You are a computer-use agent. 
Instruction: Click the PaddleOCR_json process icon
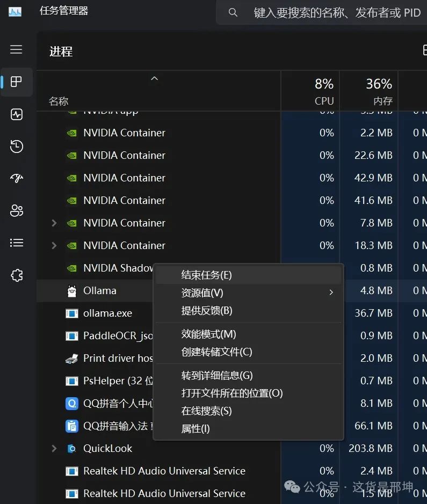coord(71,336)
